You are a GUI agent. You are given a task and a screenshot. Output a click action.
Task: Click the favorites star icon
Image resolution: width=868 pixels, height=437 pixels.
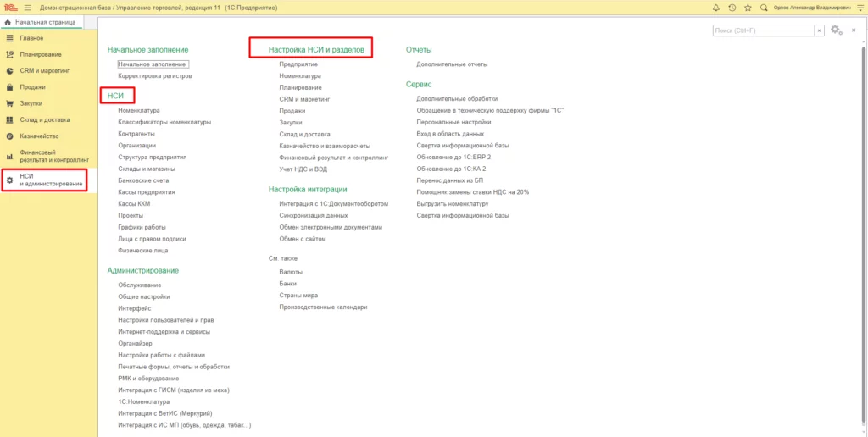coord(748,7)
